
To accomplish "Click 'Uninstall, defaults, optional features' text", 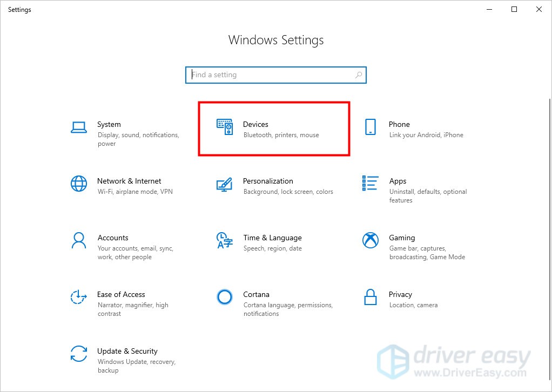I will point(428,196).
